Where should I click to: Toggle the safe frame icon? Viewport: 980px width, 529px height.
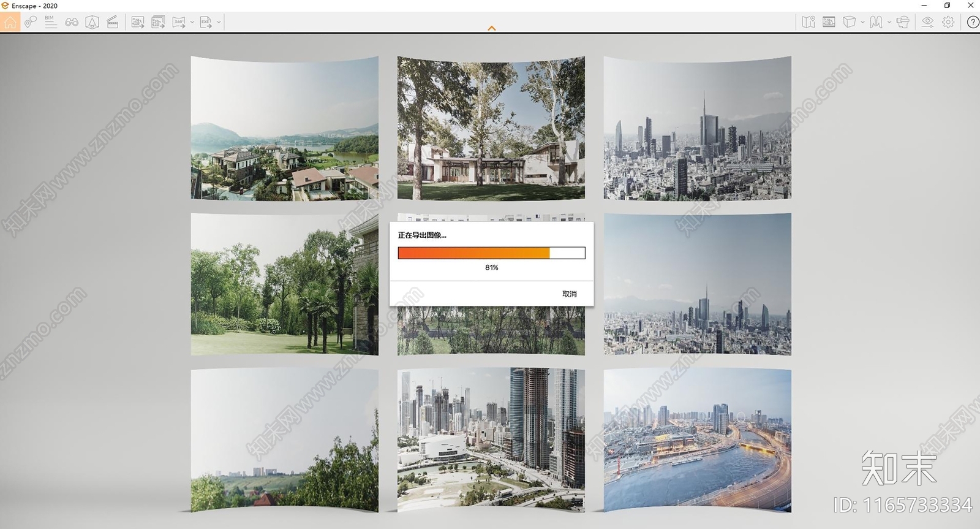point(92,22)
